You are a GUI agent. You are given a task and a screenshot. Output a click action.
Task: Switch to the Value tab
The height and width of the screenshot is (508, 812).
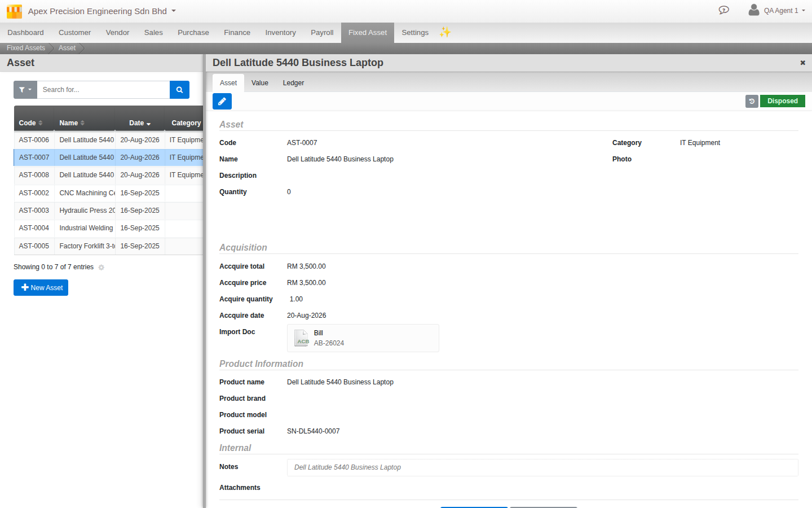[x=260, y=83]
